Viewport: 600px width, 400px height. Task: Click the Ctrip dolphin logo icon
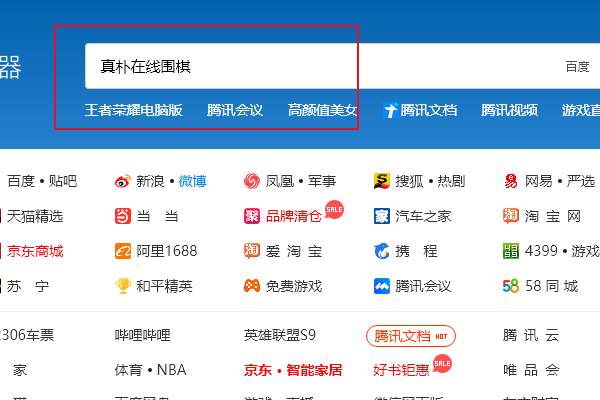(382, 251)
